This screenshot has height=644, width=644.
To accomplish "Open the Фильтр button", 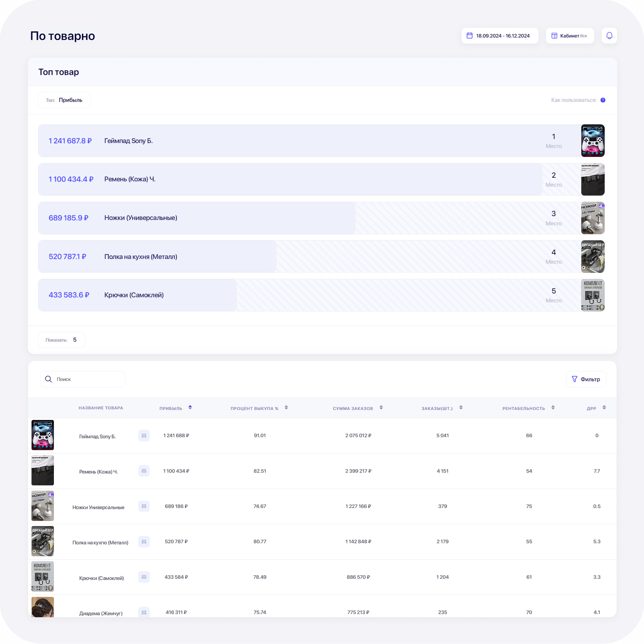I will click(586, 379).
